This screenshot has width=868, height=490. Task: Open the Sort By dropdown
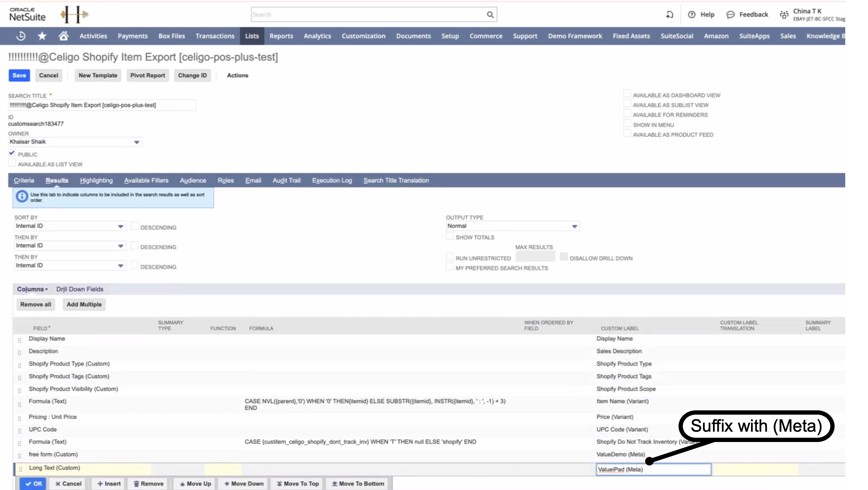click(120, 226)
